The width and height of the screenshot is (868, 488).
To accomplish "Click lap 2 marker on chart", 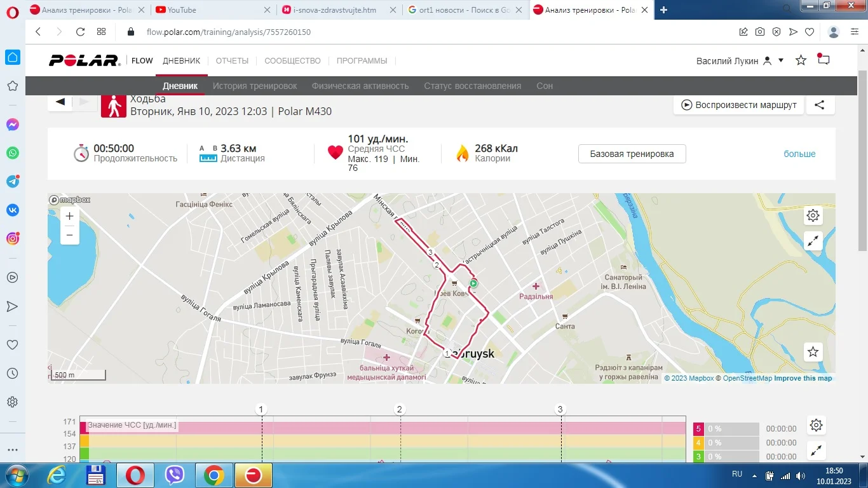I will point(400,409).
